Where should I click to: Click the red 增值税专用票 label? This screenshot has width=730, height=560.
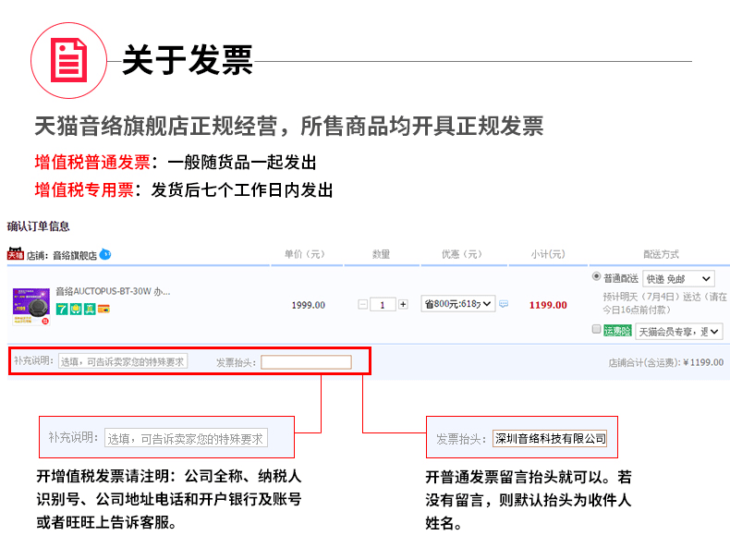tap(84, 189)
